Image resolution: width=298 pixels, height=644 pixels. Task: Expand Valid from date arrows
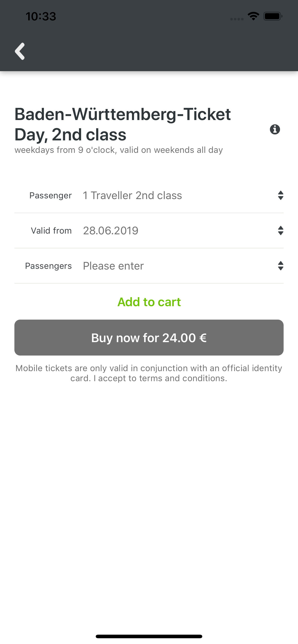(280, 230)
